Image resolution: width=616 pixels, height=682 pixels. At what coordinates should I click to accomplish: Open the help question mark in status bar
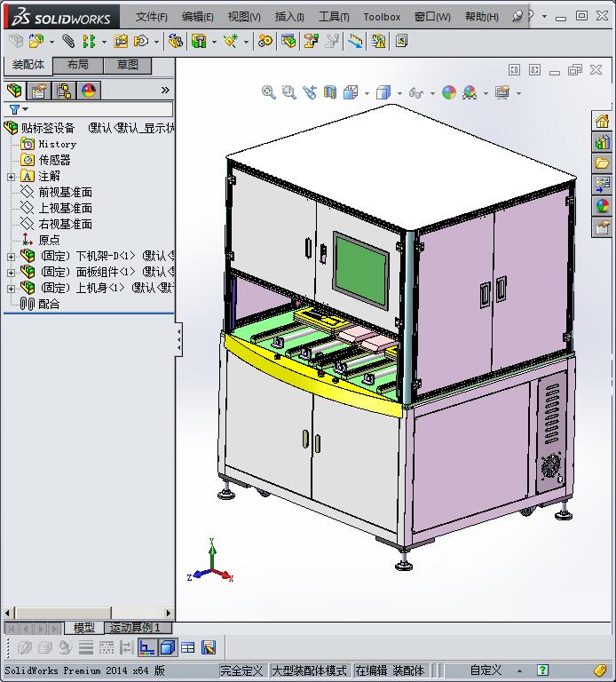coord(542,670)
